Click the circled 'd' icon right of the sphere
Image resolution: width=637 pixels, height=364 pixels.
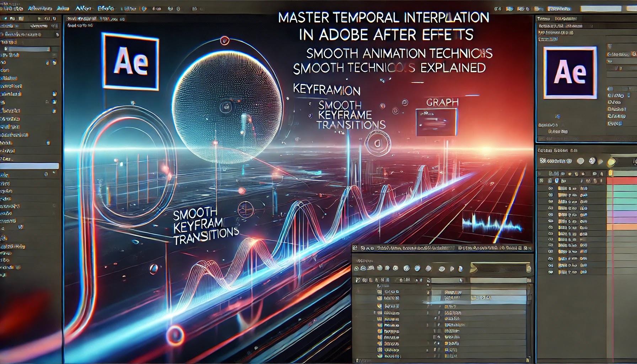click(378, 143)
